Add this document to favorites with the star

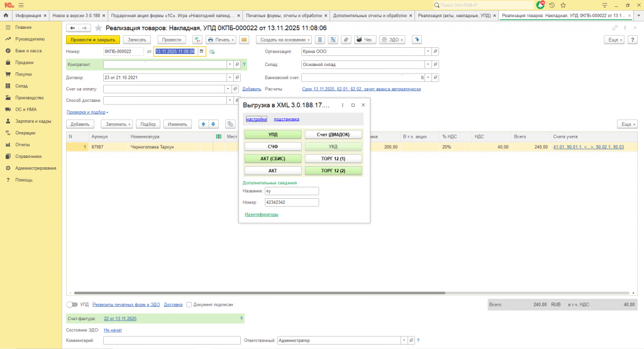point(98,28)
